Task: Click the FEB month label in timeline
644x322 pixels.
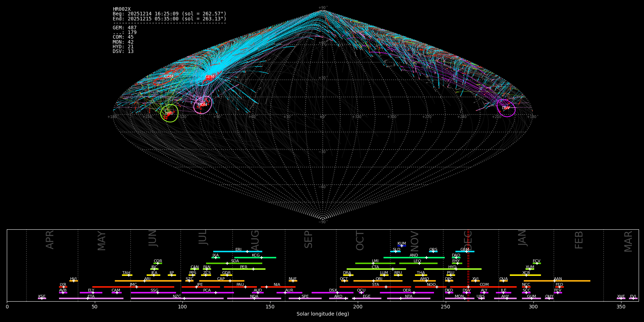Action: 579,240
